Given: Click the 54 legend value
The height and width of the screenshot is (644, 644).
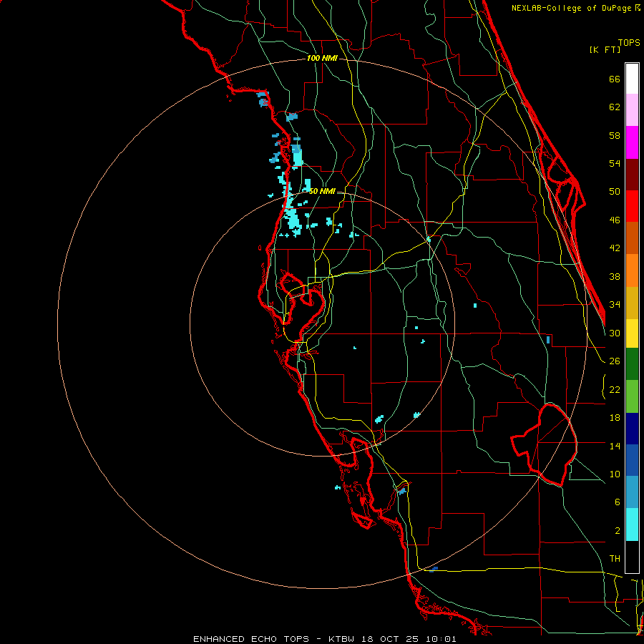Looking at the screenshot, I should 615,163.
